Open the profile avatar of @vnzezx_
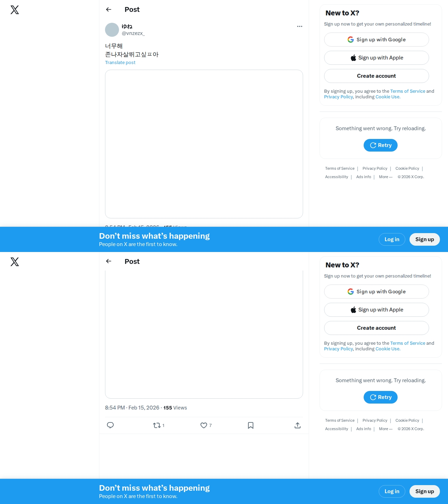The width and height of the screenshot is (448, 504). pos(112,30)
